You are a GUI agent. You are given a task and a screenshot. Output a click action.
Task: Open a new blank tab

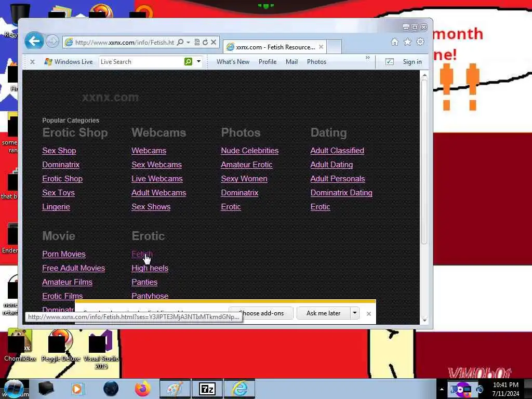334,47
